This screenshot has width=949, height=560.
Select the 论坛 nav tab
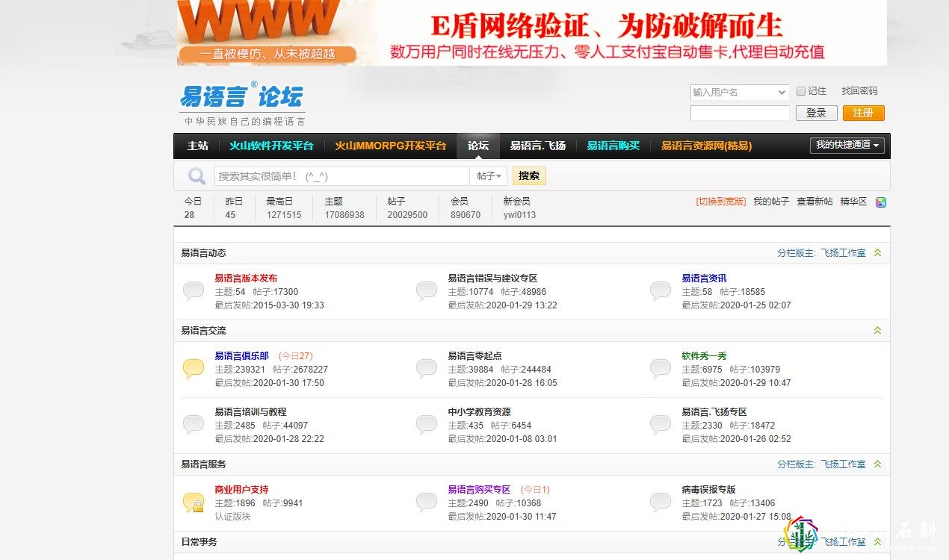478,146
